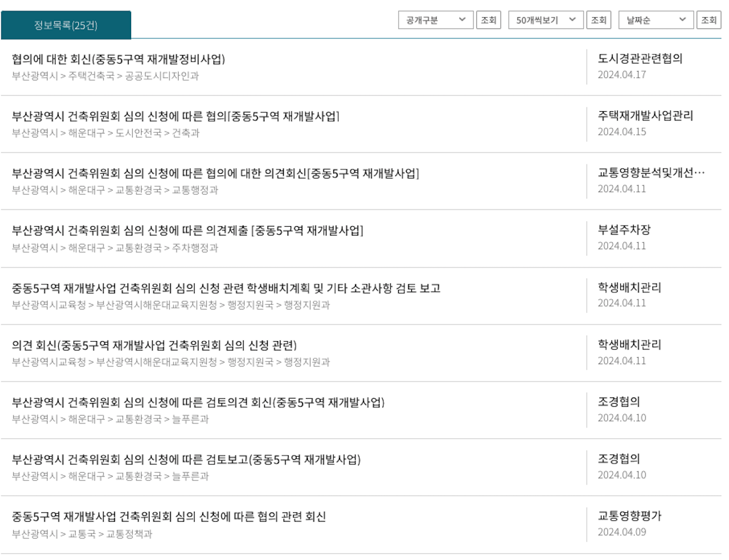
Task: Open 협의에 대한 의견회신[중동5구역 재개발사업] entry
Action: tap(216, 173)
